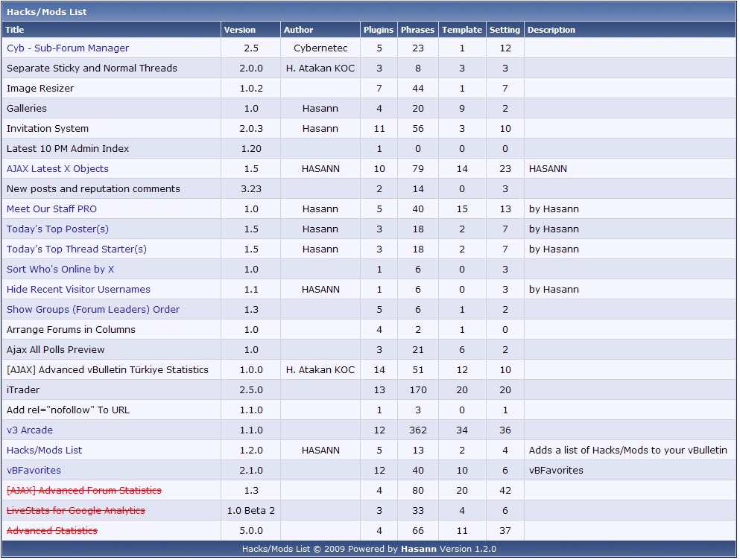Open the vBFavorites title link
Screen dimensions: 740x560
(x=34, y=471)
